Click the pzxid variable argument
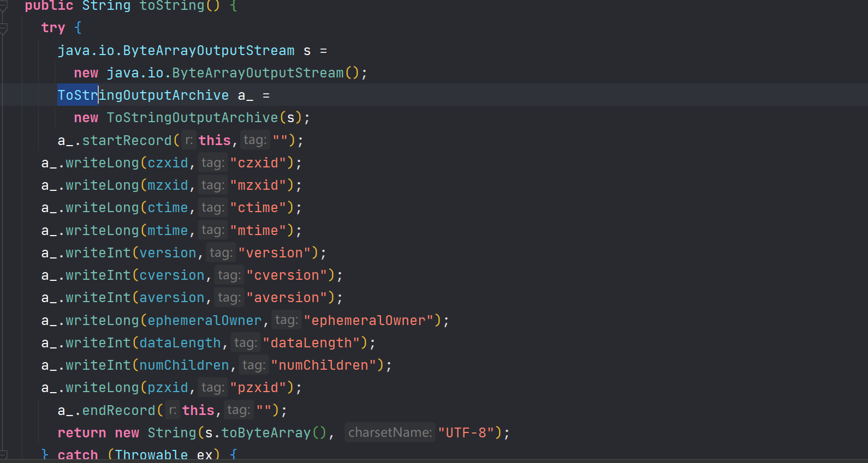Image resolution: width=868 pixels, height=463 pixels. click(168, 388)
